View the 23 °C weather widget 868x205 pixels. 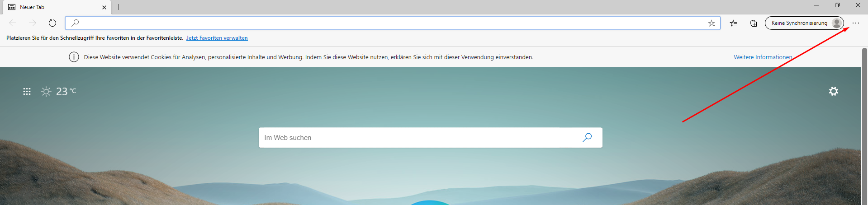coord(59,92)
